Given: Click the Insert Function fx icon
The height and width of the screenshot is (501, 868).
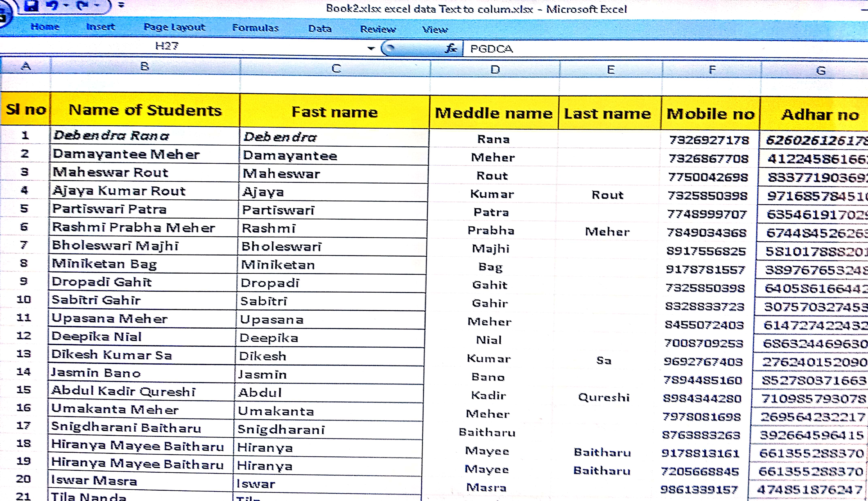Looking at the screenshot, I should (451, 48).
